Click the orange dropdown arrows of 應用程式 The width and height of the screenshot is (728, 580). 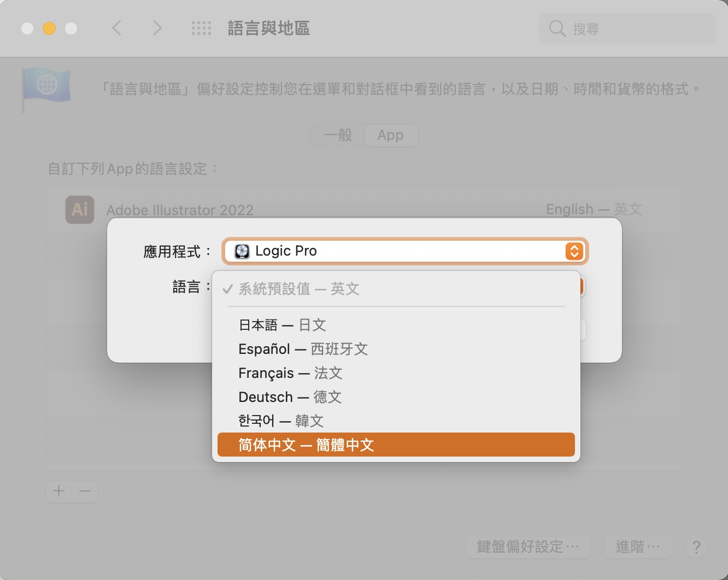[574, 251]
